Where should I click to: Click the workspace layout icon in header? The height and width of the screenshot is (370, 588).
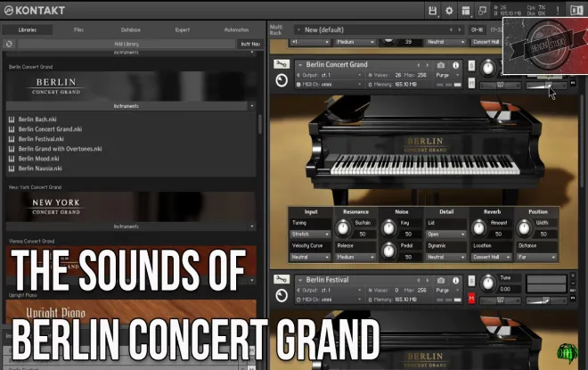(x=466, y=11)
